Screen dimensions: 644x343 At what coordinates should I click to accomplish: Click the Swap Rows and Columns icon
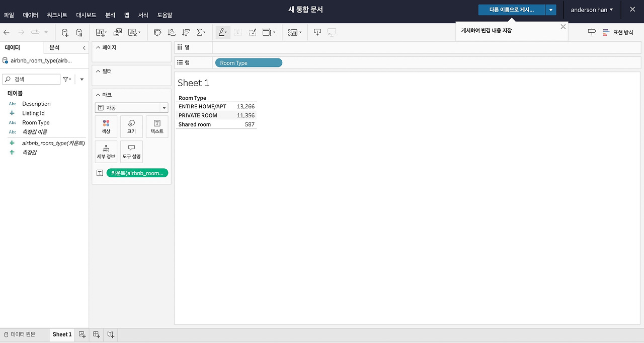click(x=157, y=32)
